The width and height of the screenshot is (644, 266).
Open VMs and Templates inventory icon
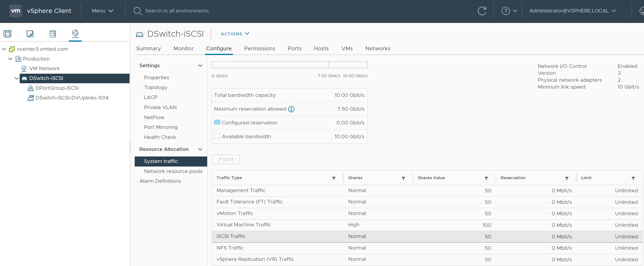click(x=30, y=34)
